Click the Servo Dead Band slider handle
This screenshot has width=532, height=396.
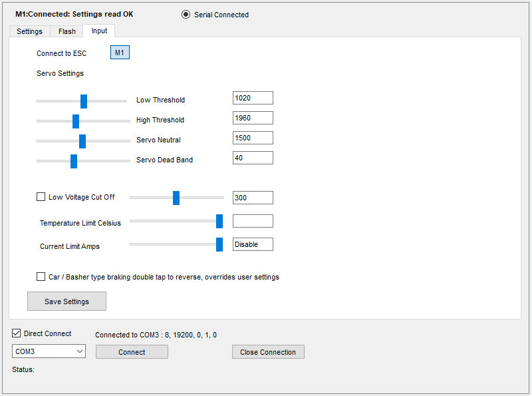pyautogui.click(x=74, y=161)
